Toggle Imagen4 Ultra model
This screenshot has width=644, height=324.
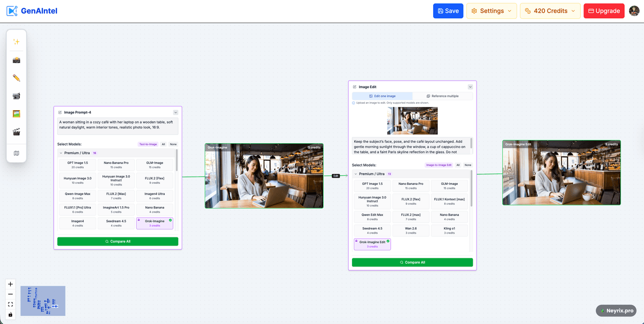[x=155, y=196]
